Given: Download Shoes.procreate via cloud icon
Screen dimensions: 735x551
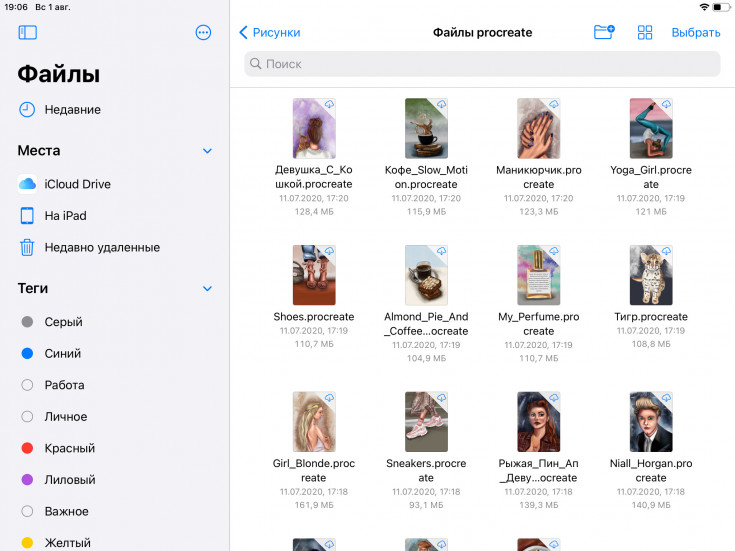Looking at the screenshot, I should (x=330, y=251).
